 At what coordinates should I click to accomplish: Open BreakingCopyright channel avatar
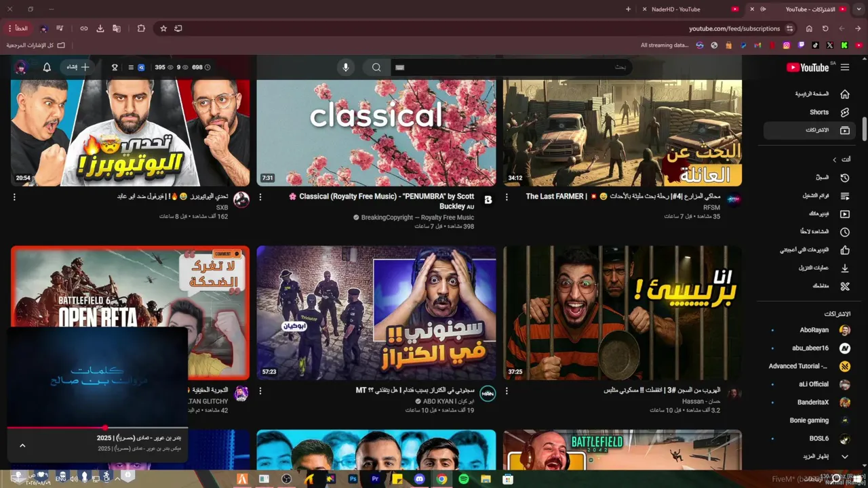(488, 200)
